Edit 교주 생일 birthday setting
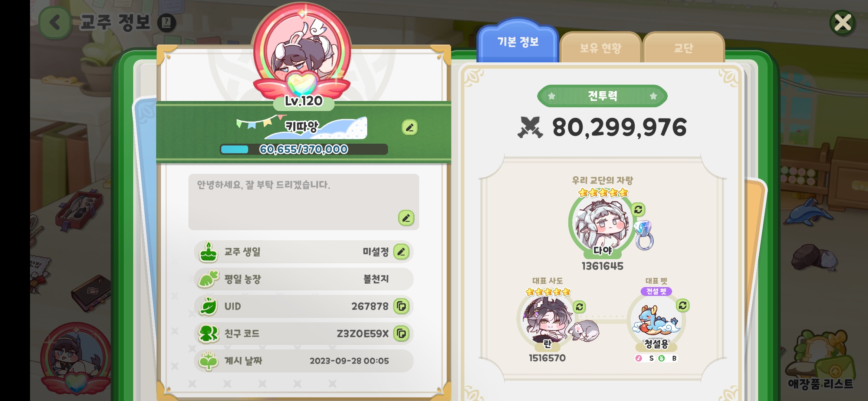The height and width of the screenshot is (401, 868). click(x=401, y=252)
